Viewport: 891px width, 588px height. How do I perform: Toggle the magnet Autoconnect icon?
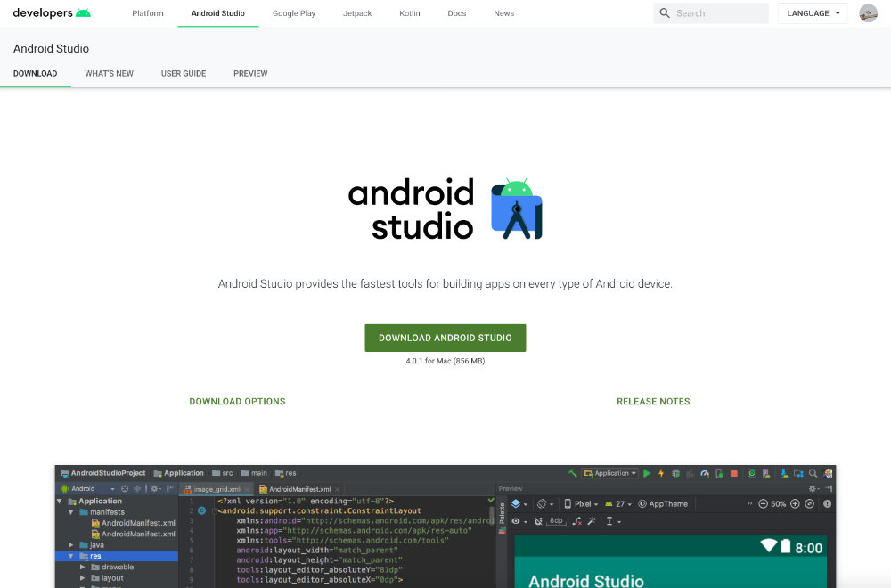(x=538, y=521)
